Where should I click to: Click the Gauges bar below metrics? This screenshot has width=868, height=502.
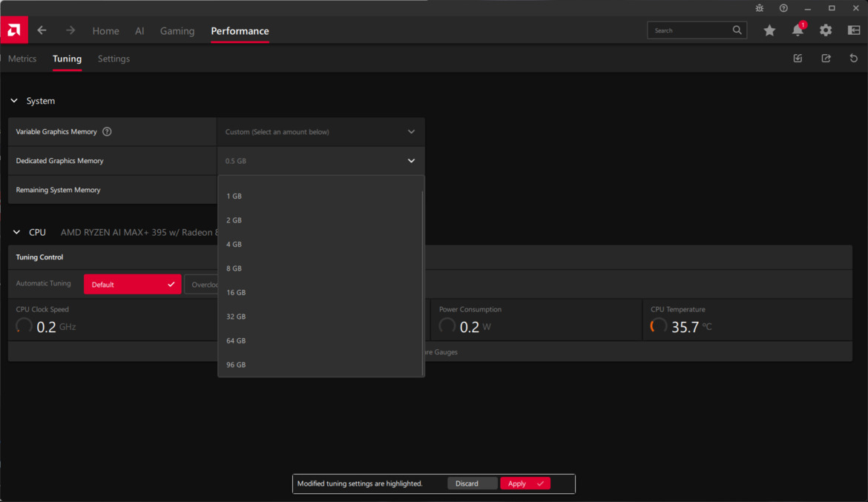(430, 352)
